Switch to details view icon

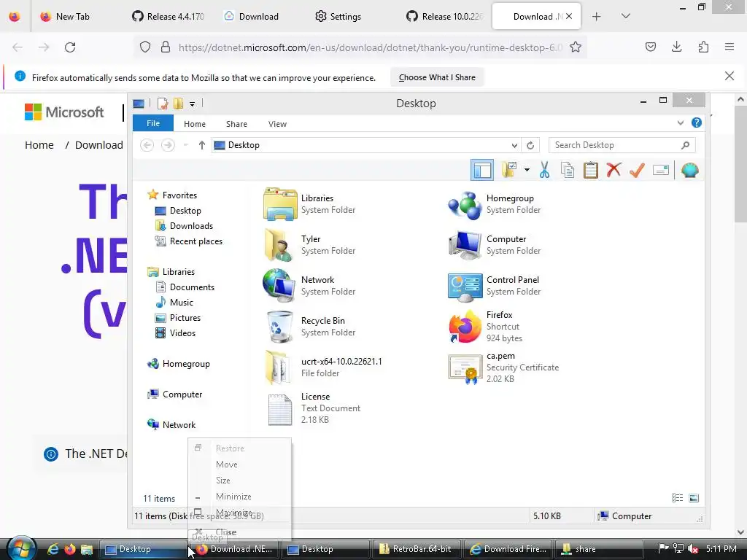(677, 498)
